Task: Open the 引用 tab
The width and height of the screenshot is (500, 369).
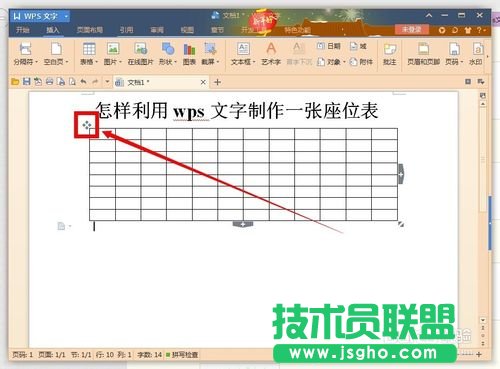Action: click(x=126, y=30)
